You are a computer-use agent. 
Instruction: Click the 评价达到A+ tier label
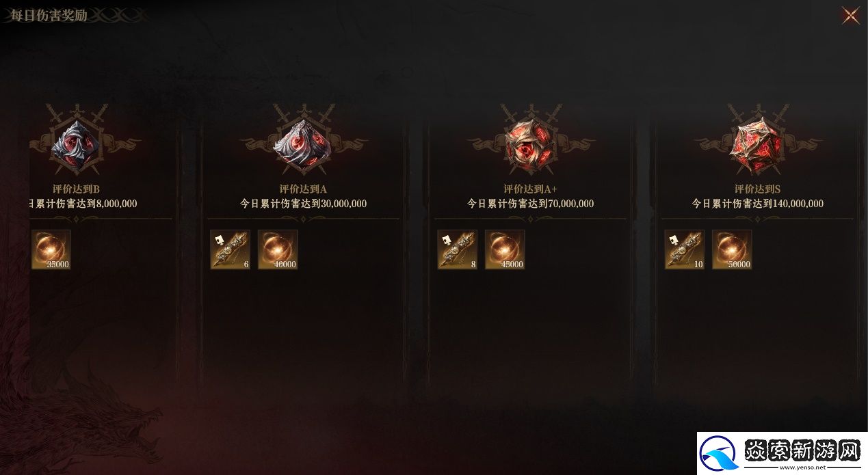pos(530,189)
